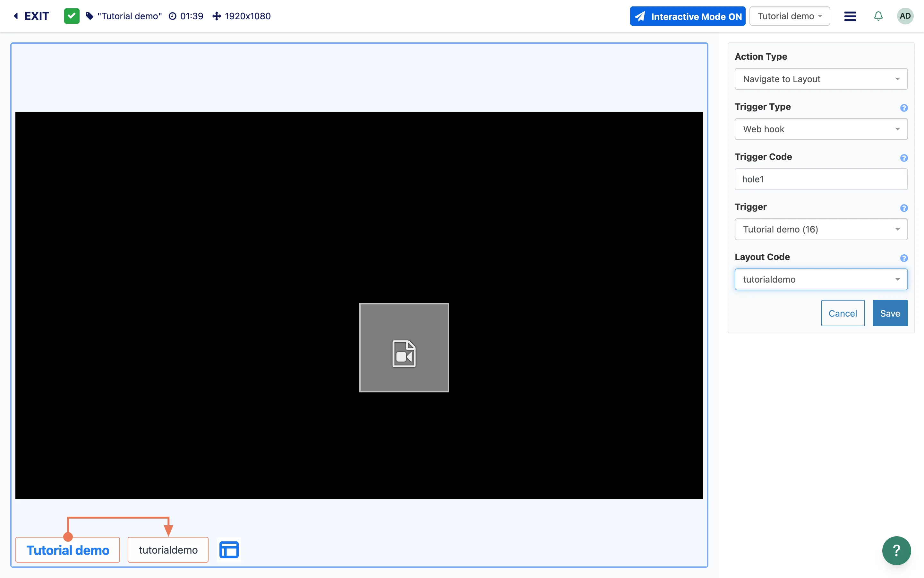Click the Save button

pyautogui.click(x=890, y=313)
